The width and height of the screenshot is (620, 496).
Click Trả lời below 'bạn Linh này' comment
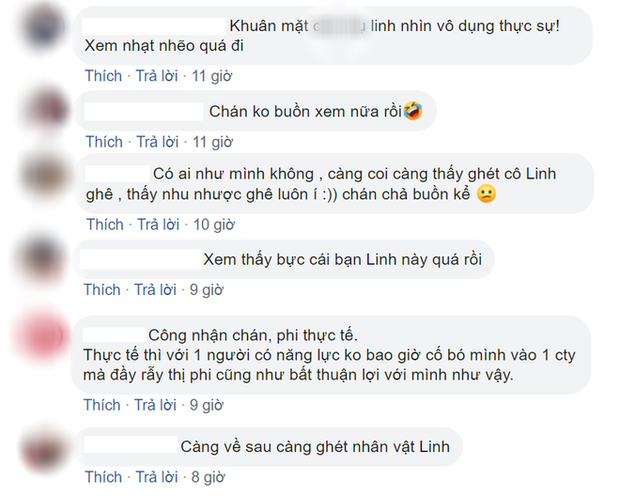[x=158, y=289]
